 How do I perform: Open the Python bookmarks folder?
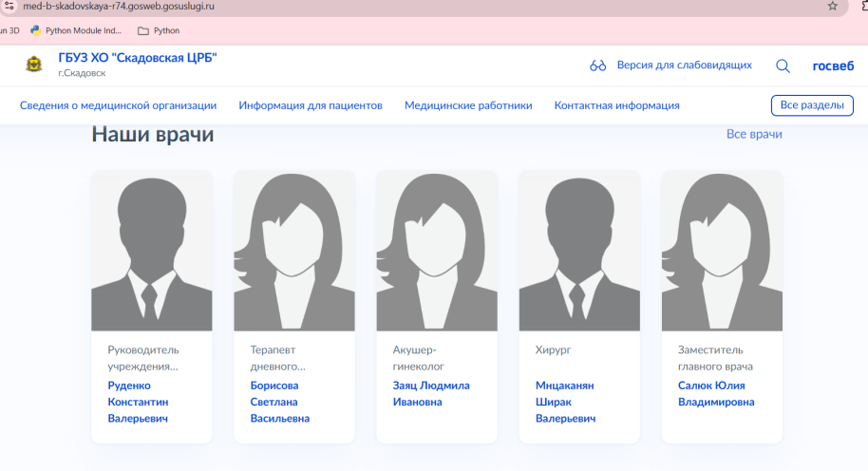(x=159, y=30)
